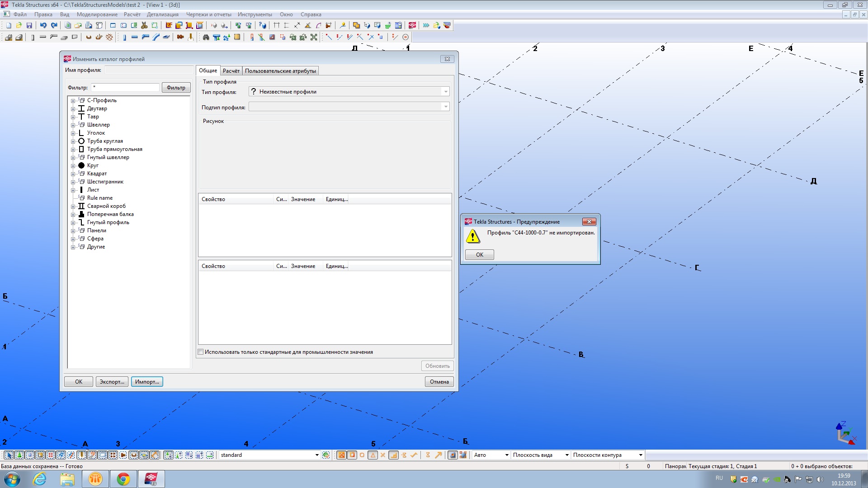Image resolution: width=868 pixels, height=488 pixels.
Task: Click the Экспорт... button
Action: click(112, 382)
